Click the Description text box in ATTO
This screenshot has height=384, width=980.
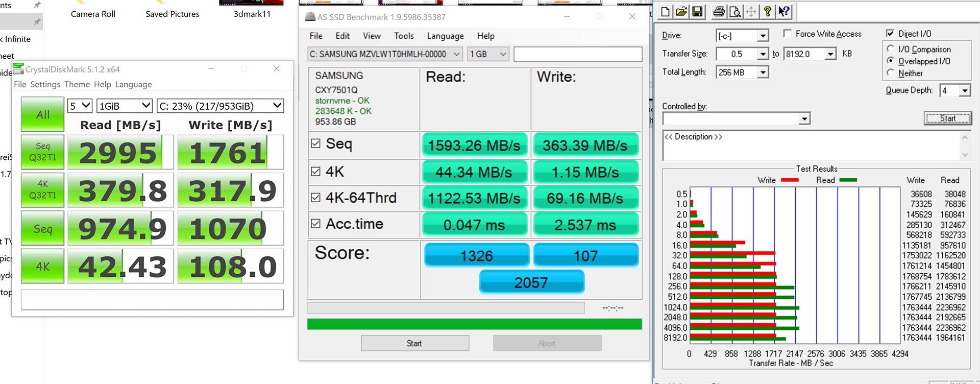pos(812,146)
